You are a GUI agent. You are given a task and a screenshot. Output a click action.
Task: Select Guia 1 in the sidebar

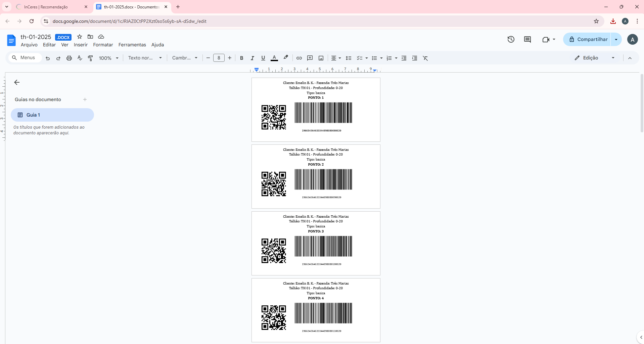[x=52, y=115]
